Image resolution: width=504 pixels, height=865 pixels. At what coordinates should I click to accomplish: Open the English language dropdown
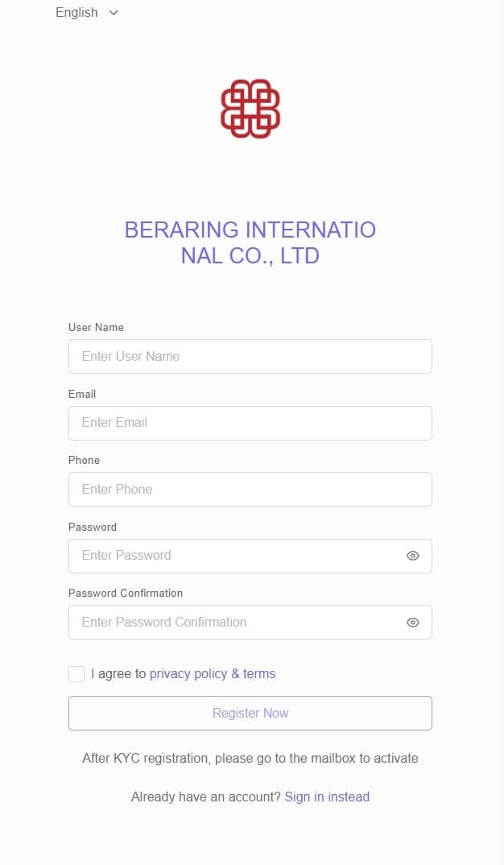coord(76,12)
